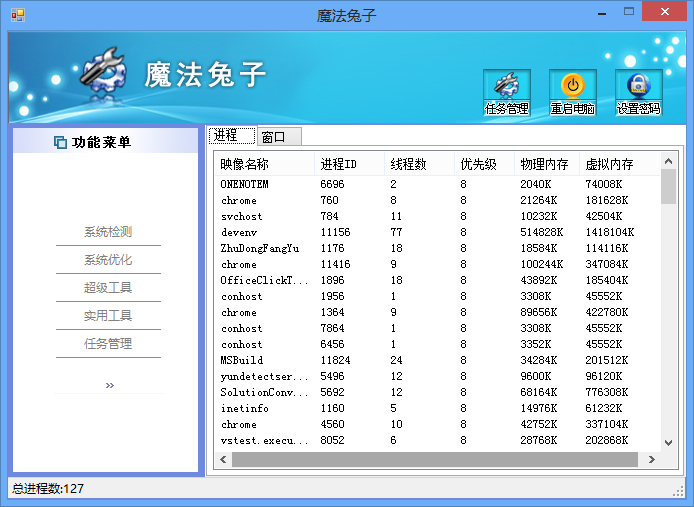Click the 514828K physical memory value
This screenshot has height=507, width=694.
coord(542,232)
